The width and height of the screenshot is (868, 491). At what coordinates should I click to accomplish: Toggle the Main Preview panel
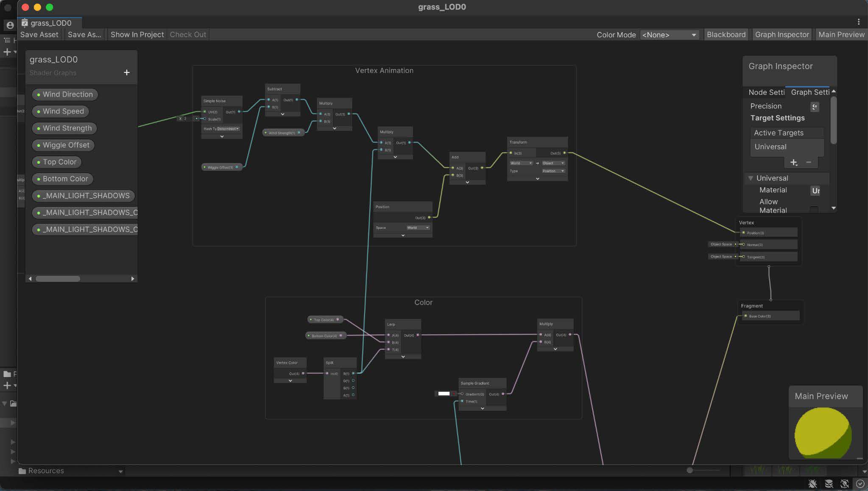click(841, 35)
